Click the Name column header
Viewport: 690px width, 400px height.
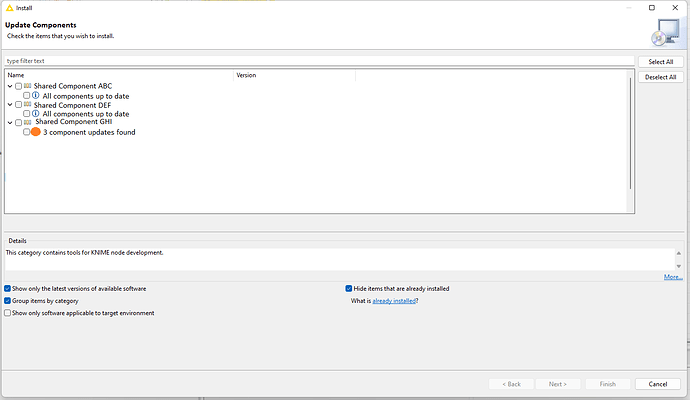pyautogui.click(x=119, y=75)
